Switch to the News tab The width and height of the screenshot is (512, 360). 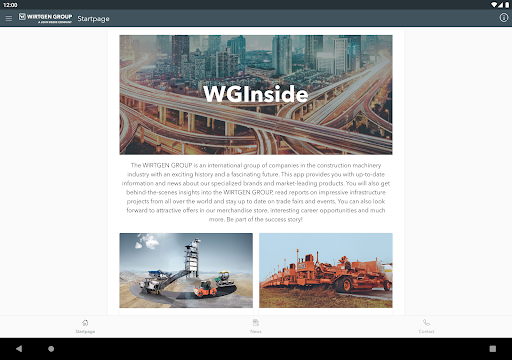[x=256, y=326]
